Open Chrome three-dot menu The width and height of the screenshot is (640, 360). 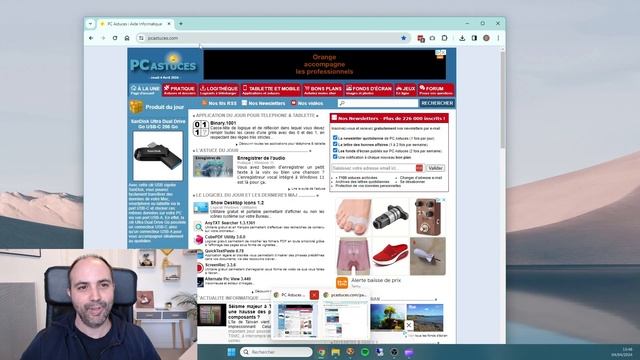498,38
